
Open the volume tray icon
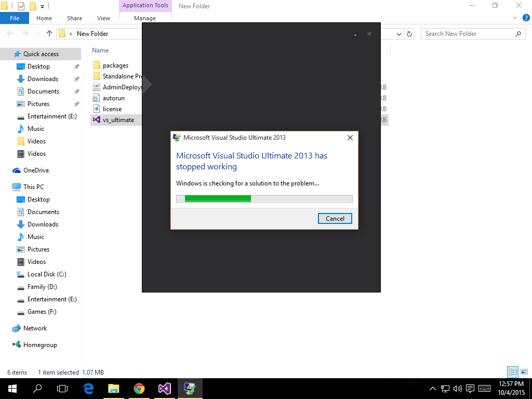[457, 389]
